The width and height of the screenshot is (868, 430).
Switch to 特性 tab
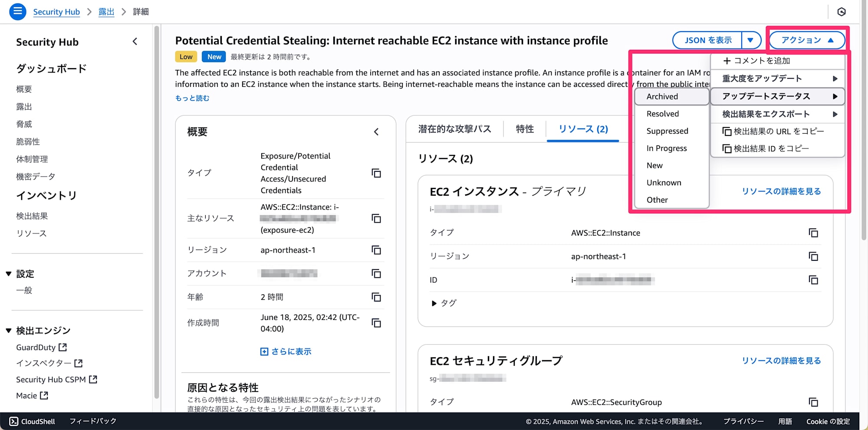pos(525,129)
